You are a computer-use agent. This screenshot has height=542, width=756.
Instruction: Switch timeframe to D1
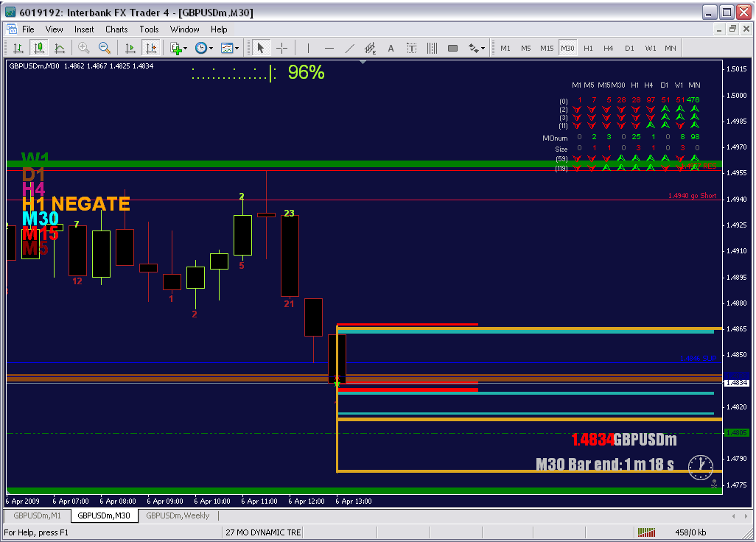click(x=629, y=48)
